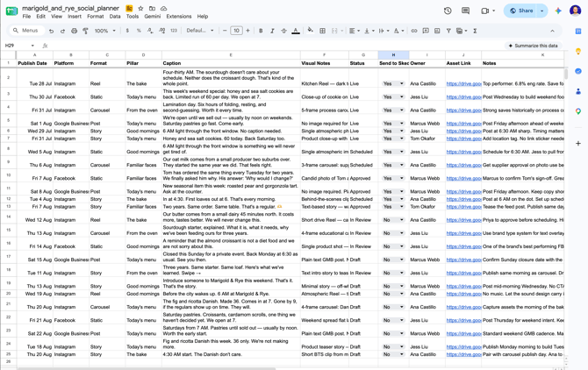Click the get add-ons plus icon
This screenshot has width=588, height=370.
coord(578,144)
